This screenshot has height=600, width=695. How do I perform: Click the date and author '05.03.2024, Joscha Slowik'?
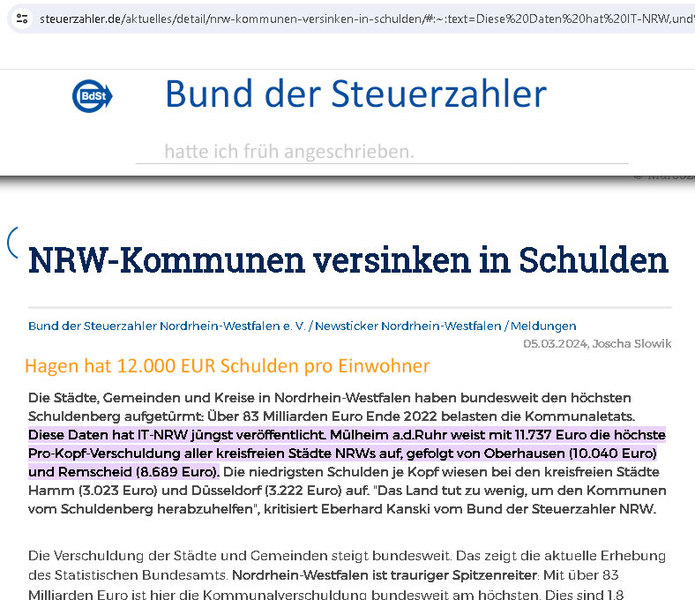click(597, 343)
